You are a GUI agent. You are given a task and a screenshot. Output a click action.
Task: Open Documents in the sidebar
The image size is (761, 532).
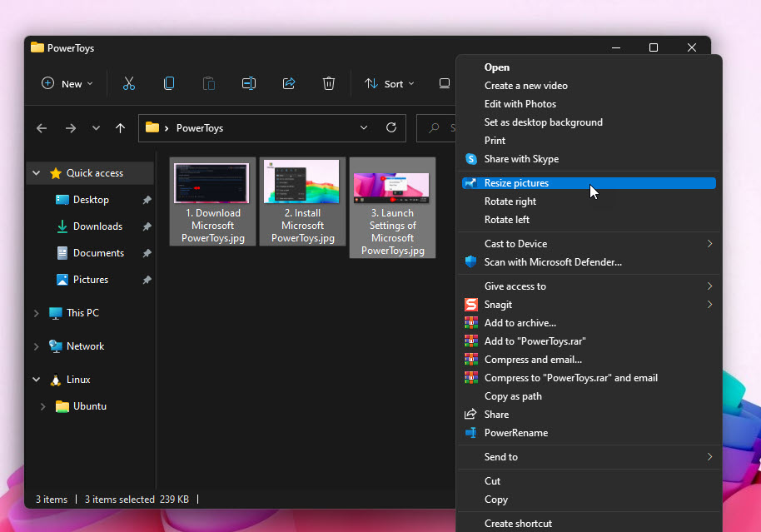(x=98, y=253)
